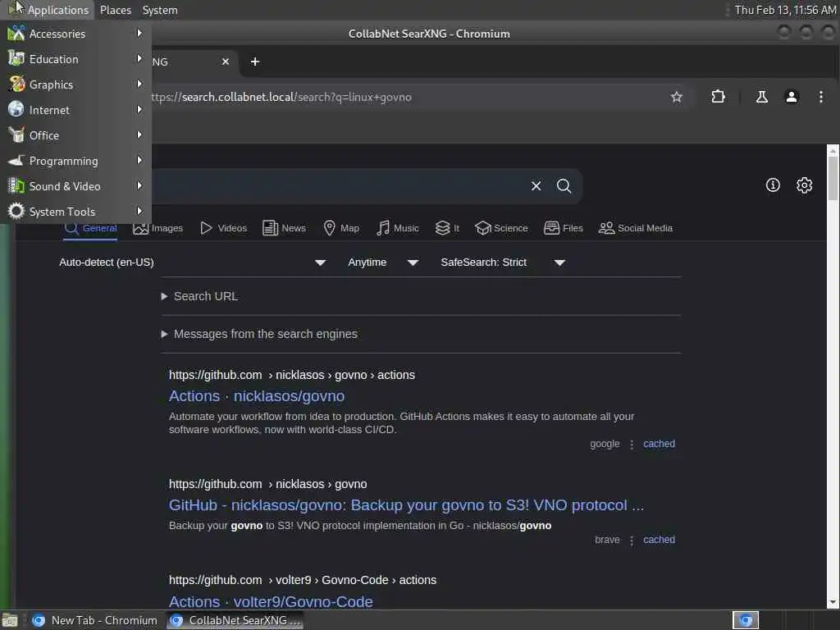This screenshot has height=630, width=840.
Task: Switch to the Social Media category tab
Action: [x=636, y=228]
